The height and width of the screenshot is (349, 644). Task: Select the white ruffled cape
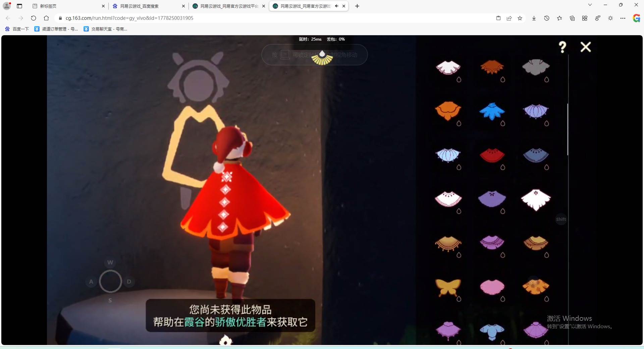pyautogui.click(x=448, y=67)
